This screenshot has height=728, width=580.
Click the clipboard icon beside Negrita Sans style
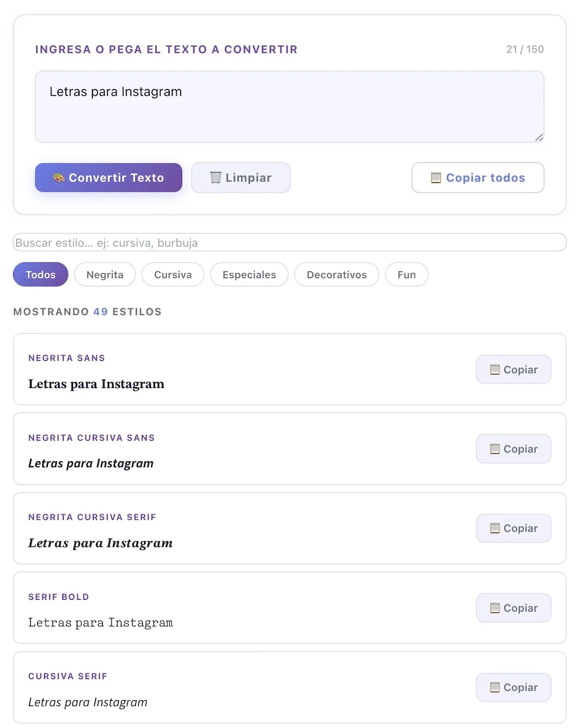(495, 369)
